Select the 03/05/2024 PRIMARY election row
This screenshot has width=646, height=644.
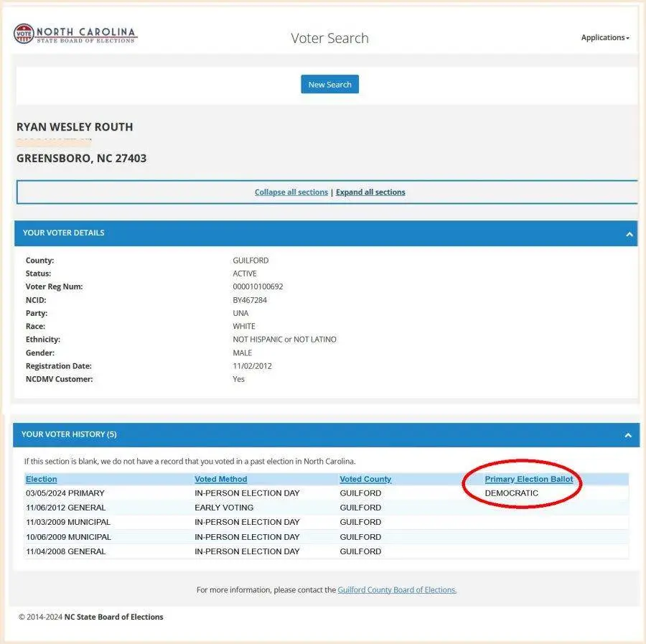65,493
